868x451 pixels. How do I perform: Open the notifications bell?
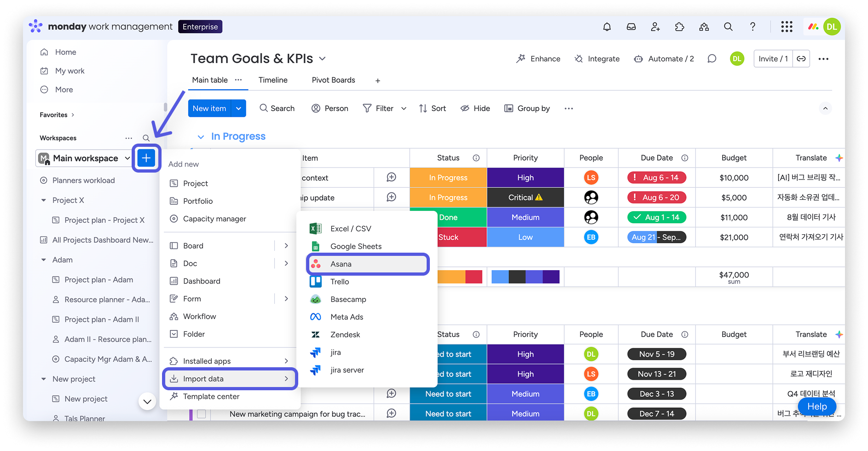[607, 27]
